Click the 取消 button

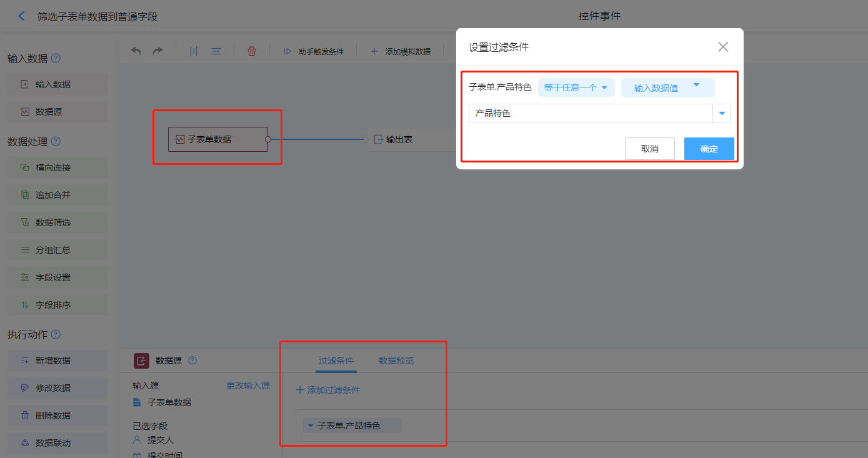(x=649, y=149)
